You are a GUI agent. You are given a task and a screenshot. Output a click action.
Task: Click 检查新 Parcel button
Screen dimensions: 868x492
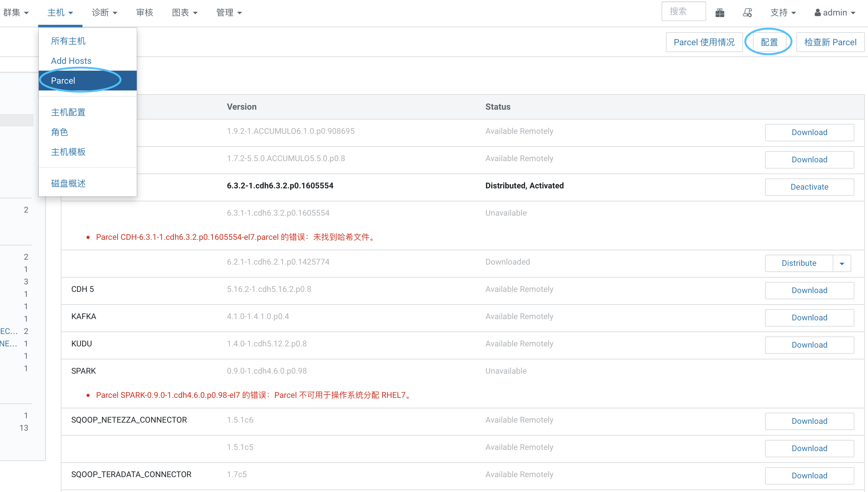(830, 42)
